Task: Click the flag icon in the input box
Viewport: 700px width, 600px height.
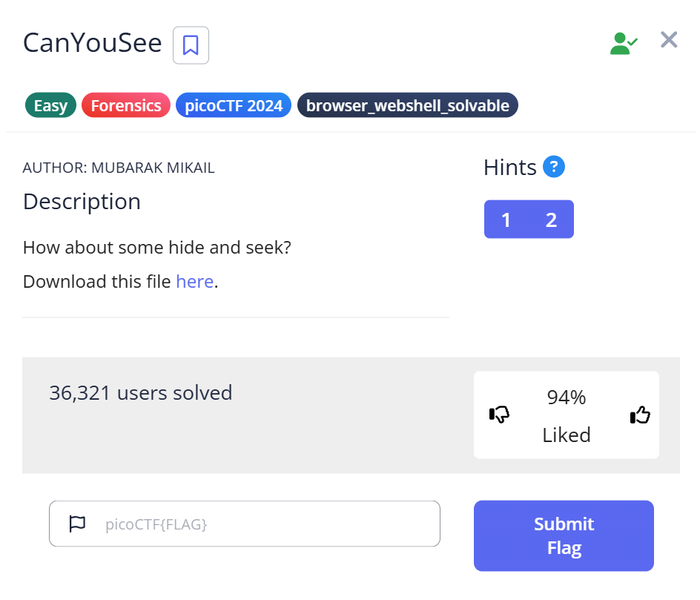Action: pyautogui.click(x=77, y=524)
